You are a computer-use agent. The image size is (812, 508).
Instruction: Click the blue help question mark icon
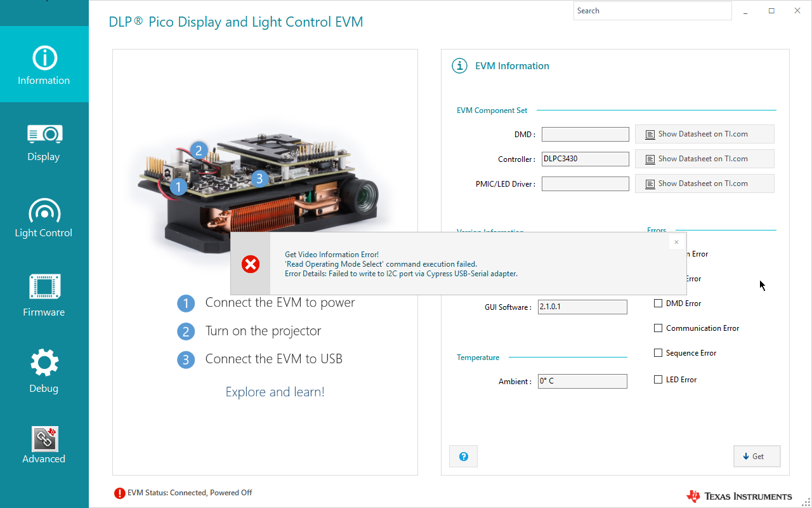(463, 456)
